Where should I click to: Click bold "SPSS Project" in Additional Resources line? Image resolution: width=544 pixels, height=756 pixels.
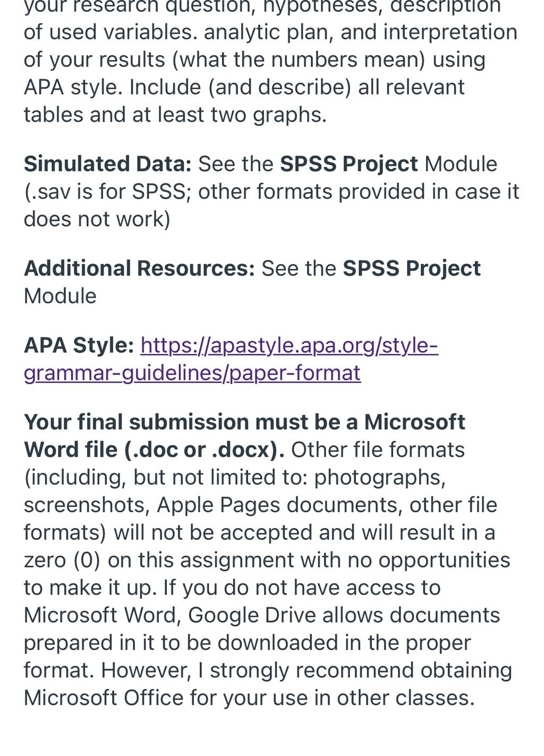point(412,268)
